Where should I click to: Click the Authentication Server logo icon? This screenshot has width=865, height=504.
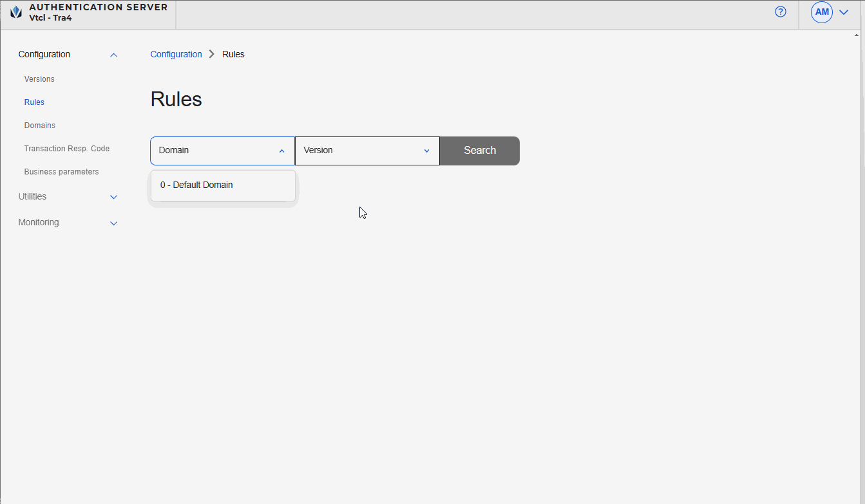point(16,12)
